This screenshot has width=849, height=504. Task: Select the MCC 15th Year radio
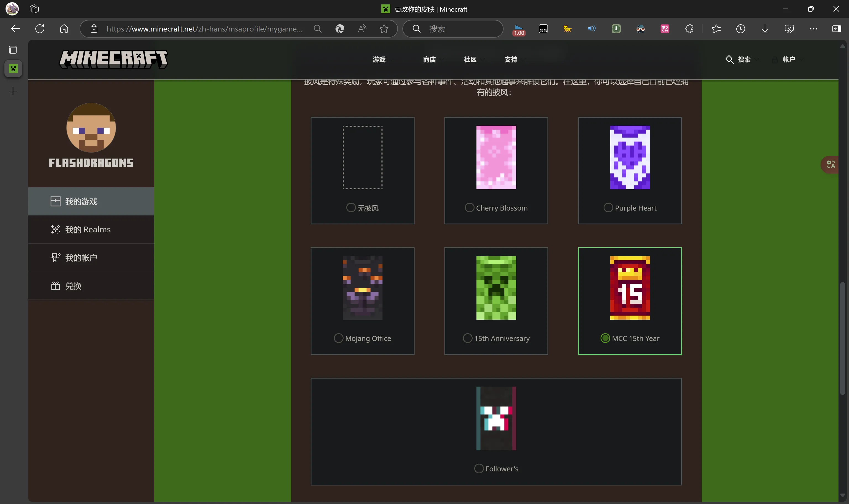(x=605, y=338)
